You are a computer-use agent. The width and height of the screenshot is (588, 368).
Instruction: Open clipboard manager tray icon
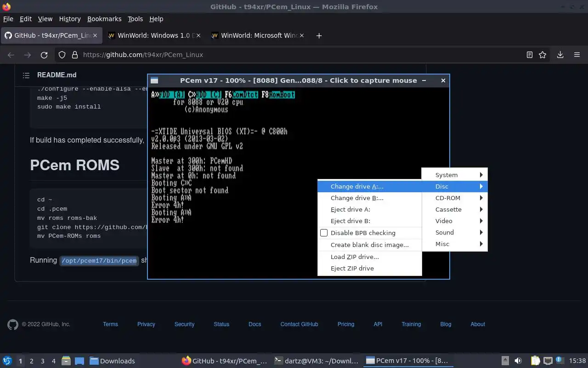(x=535, y=361)
